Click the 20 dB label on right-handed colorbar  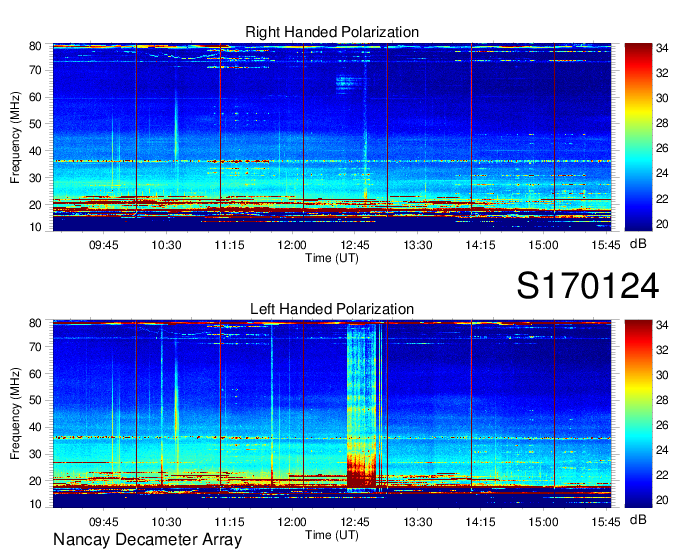pos(662,224)
